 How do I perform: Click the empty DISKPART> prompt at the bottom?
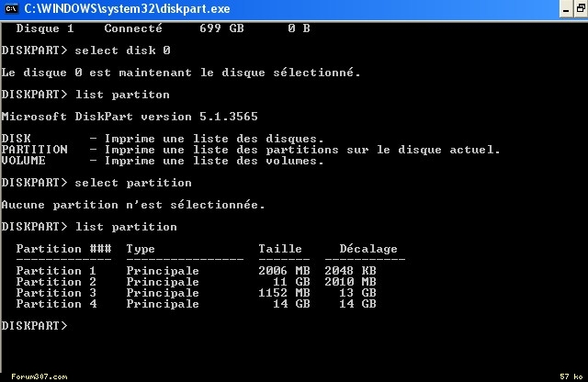pyautogui.click(x=33, y=325)
